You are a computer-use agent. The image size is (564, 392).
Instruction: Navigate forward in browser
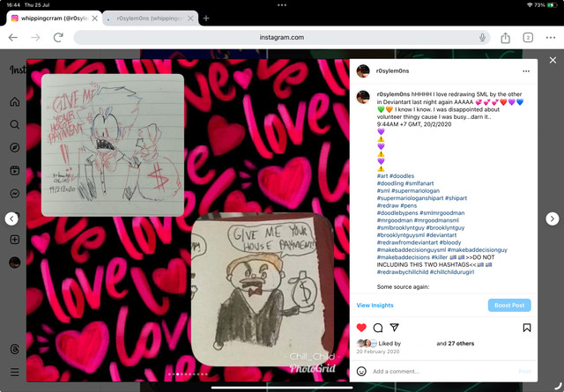click(x=35, y=37)
